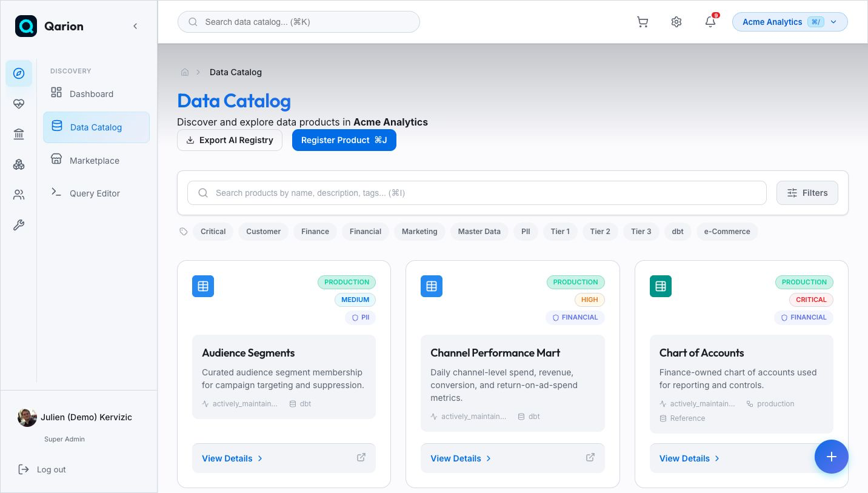Open the Audience Segments title
The image size is (868, 493).
249,353
